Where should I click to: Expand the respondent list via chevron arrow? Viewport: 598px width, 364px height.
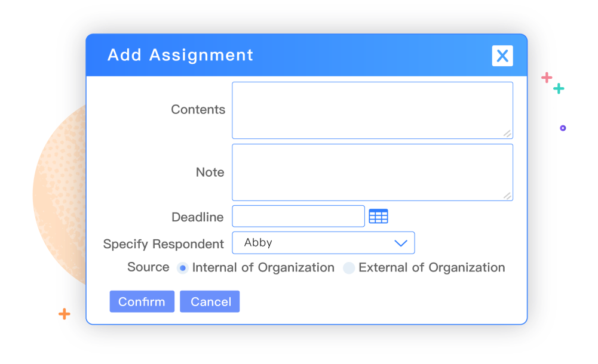(x=401, y=243)
